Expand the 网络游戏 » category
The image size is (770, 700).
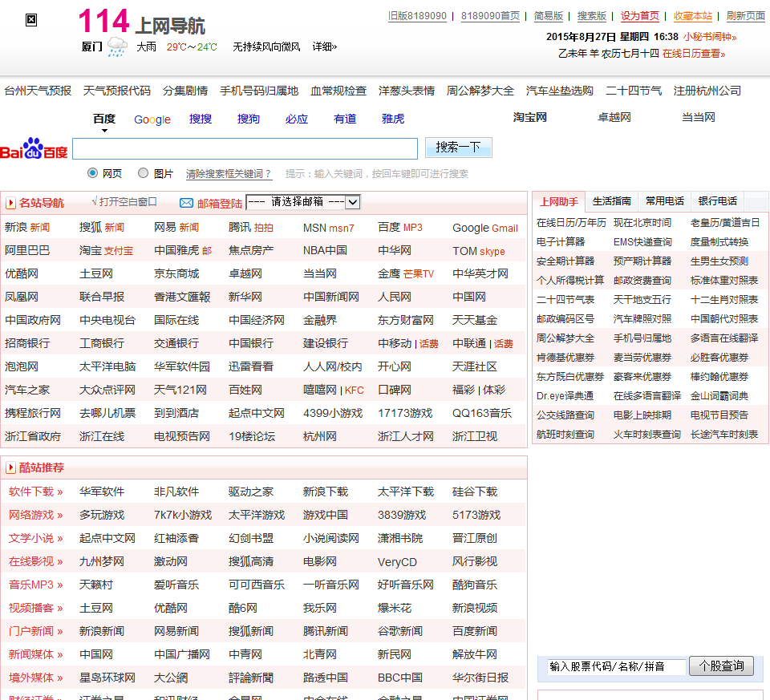pyautogui.click(x=36, y=515)
